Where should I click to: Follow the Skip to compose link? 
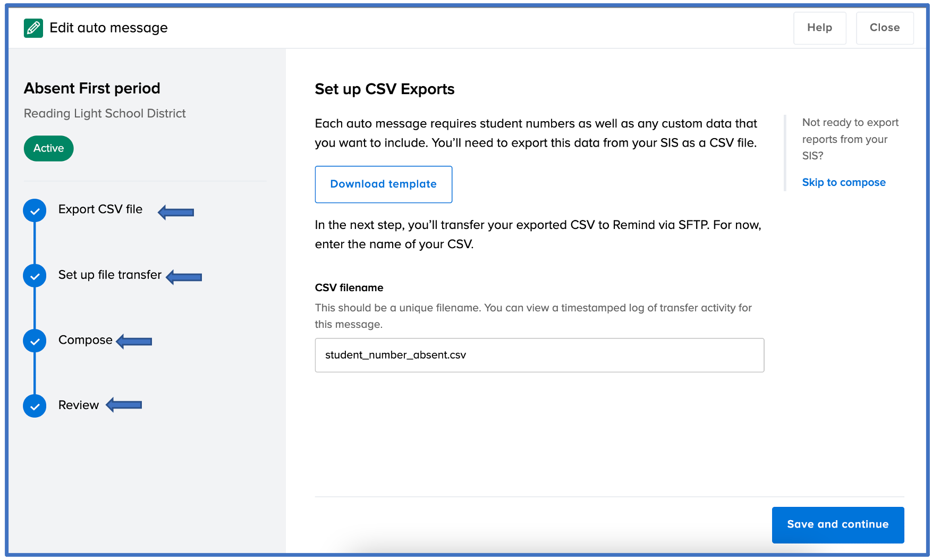coord(844,182)
